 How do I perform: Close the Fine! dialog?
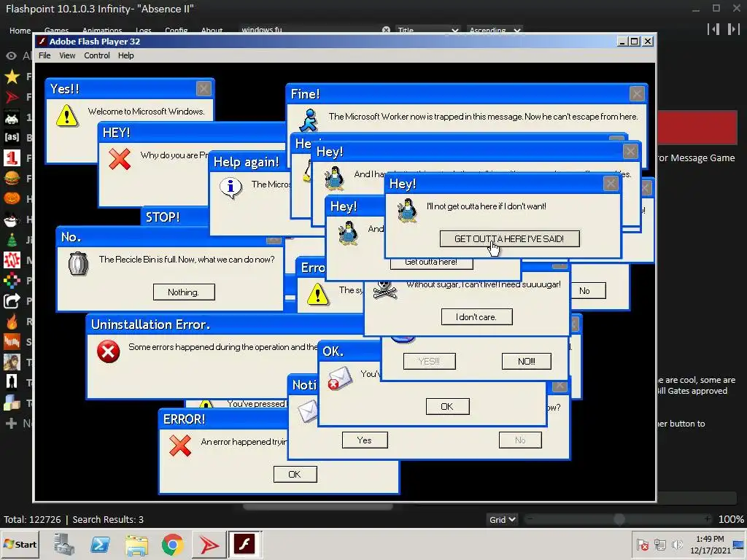coord(636,93)
